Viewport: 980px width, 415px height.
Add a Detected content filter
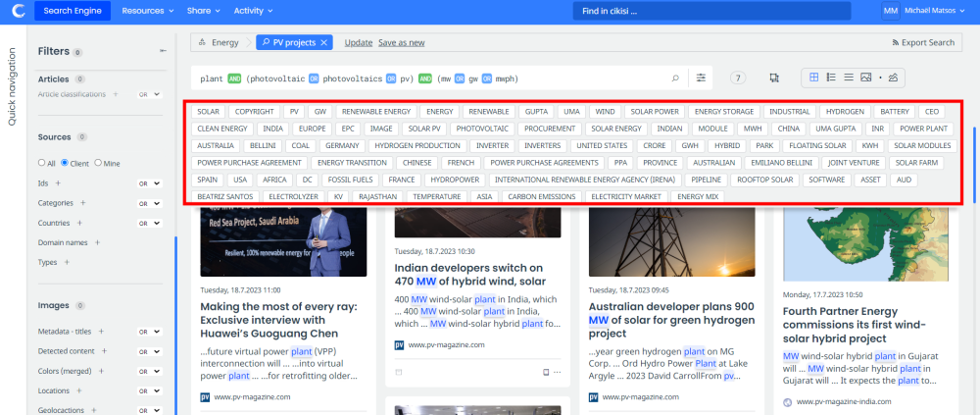pos(105,351)
